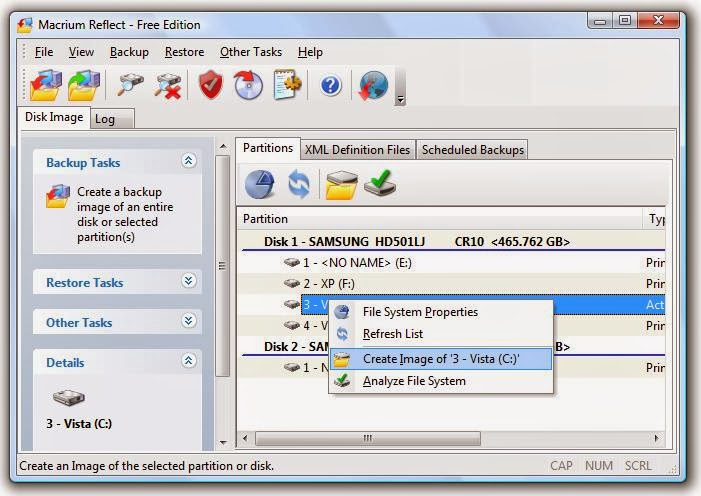Click the left panel scroll down arrow

pyautogui.click(x=223, y=442)
